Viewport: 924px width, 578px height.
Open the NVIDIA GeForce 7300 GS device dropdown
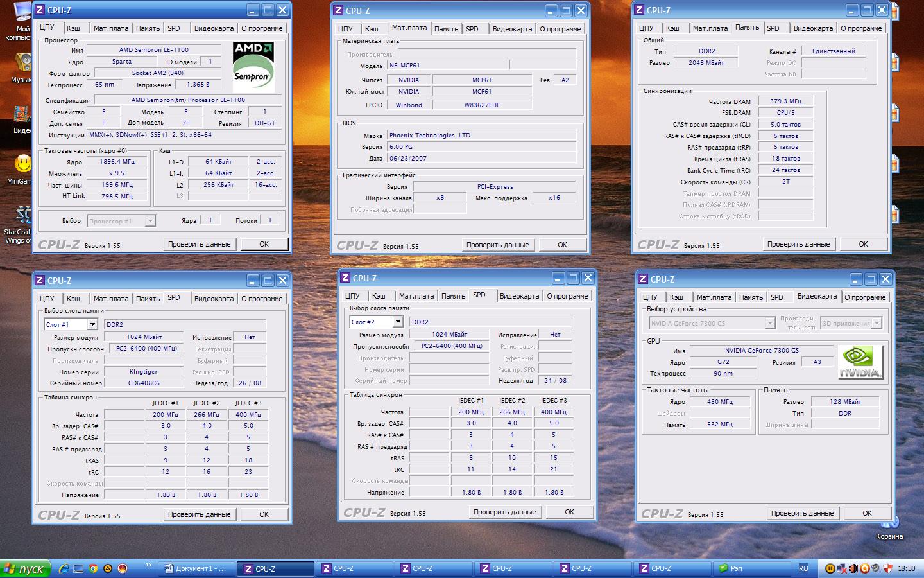tap(770, 324)
